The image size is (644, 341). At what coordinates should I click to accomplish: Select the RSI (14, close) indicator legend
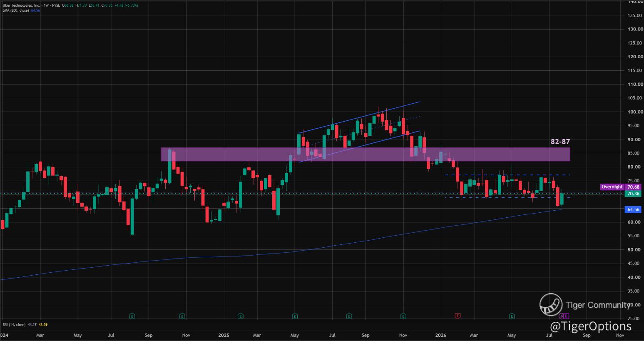pos(14,324)
